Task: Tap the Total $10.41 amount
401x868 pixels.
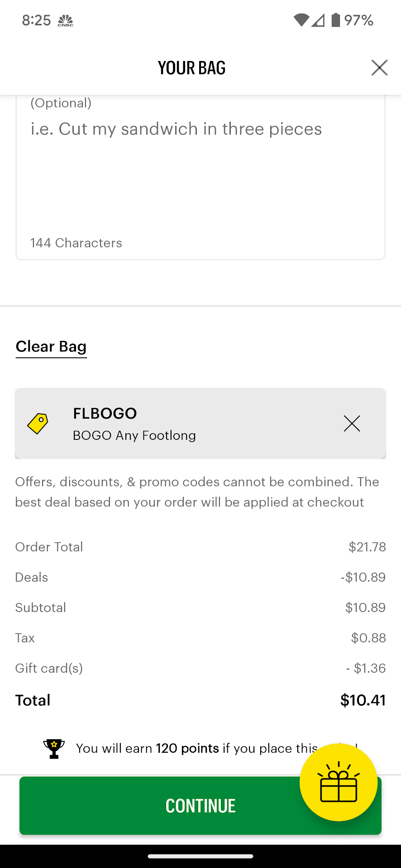Action: (x=363, y=700)
